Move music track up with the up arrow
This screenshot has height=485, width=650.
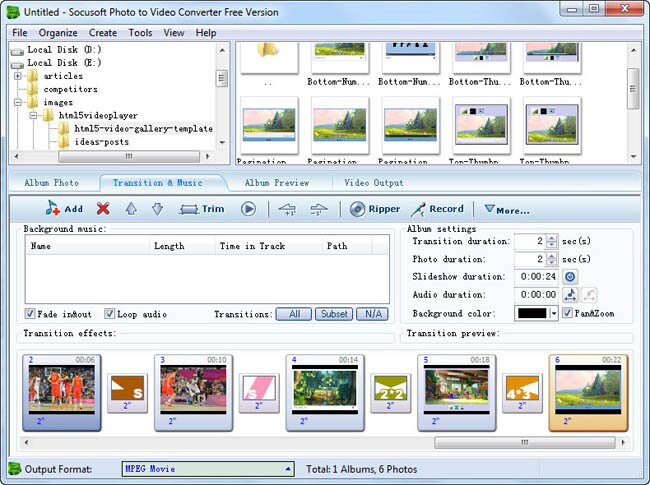(131, 209)
